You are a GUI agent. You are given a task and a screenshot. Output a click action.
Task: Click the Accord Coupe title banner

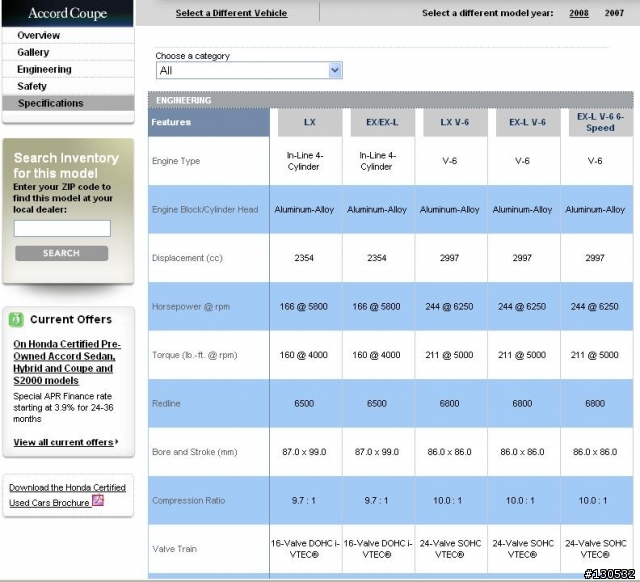(67, 13)
